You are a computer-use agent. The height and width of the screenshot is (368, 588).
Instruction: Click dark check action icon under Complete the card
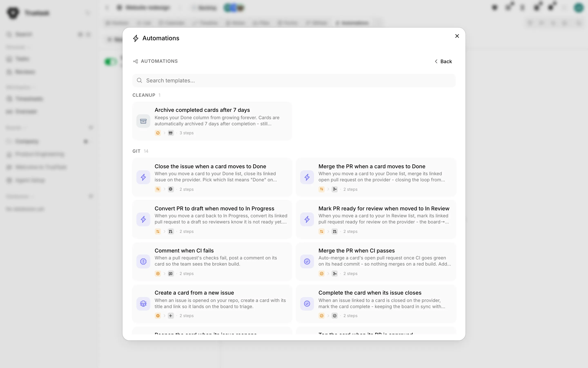click(x=335, y=316)
